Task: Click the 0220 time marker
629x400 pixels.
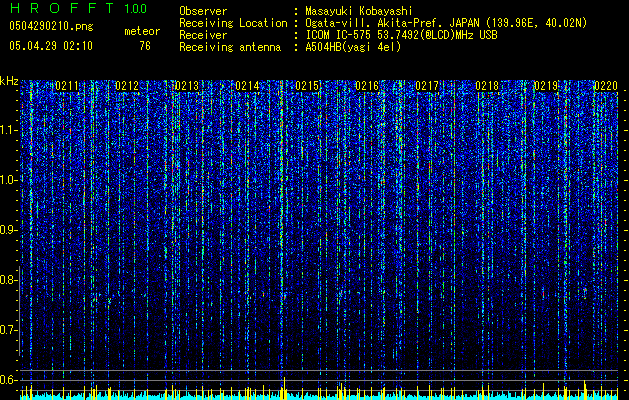Action: tap(606, 86)
